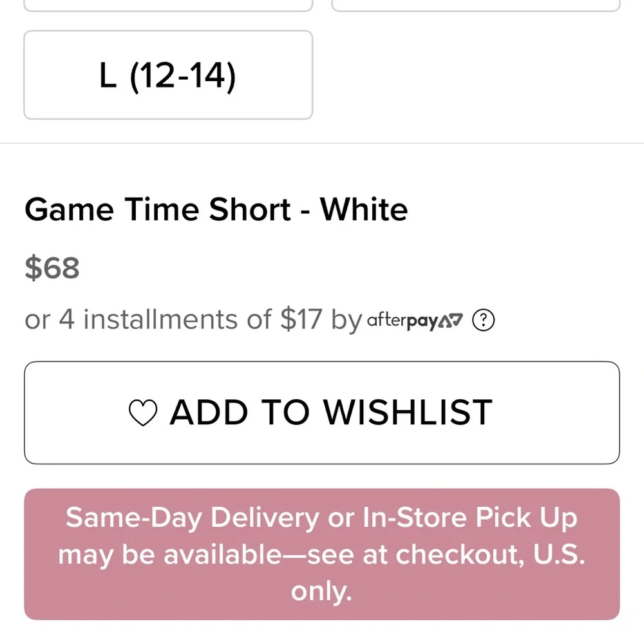644x644 pixels.
Task: Click the word "White" in the product name
Action: 364,210
